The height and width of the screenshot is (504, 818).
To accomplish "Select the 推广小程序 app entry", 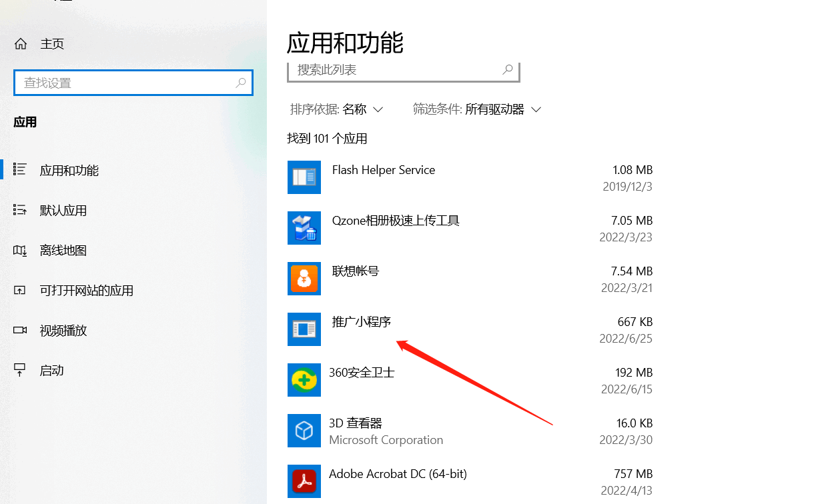I will [470, 329].
